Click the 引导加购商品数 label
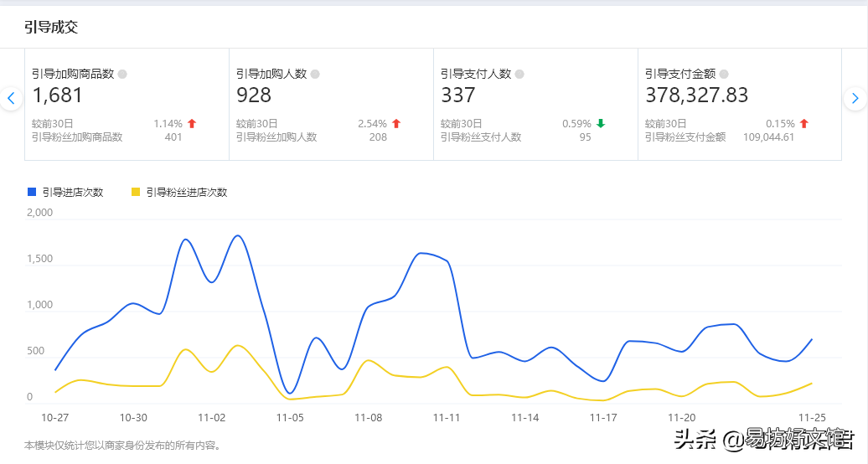868x464 pixels. click(x=73, y=75)
